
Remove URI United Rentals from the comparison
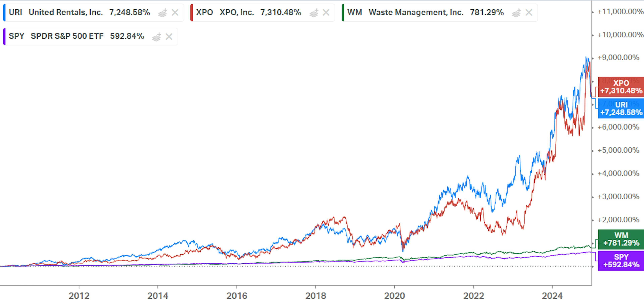(x=175, y=13)
